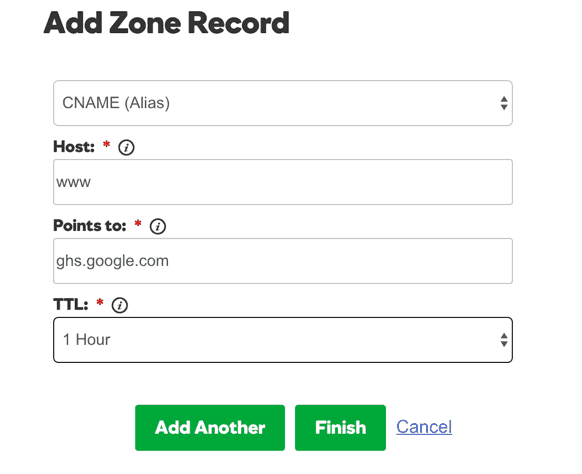Expand the TTL dropdown showing 1 Hour
582x474 pixels.
tap(283, 340)
